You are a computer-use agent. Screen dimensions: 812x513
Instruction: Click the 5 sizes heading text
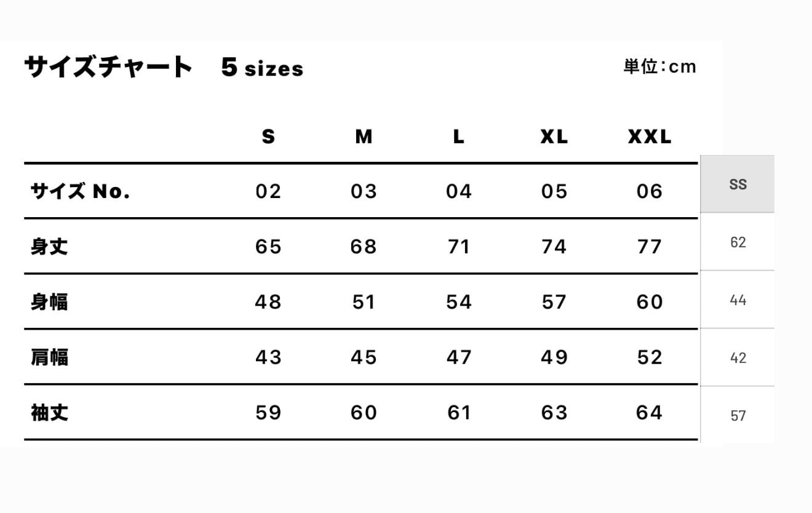(262, 68)
